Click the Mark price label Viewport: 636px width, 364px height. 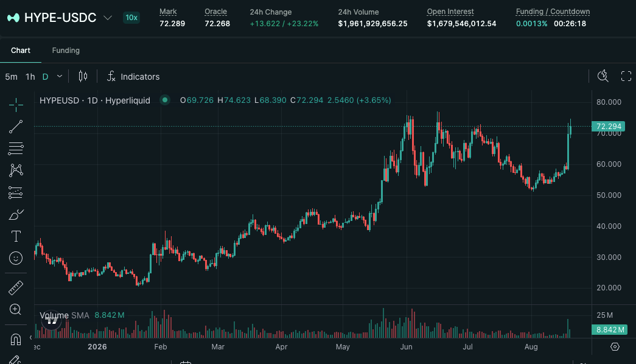[x=168, y=12]
